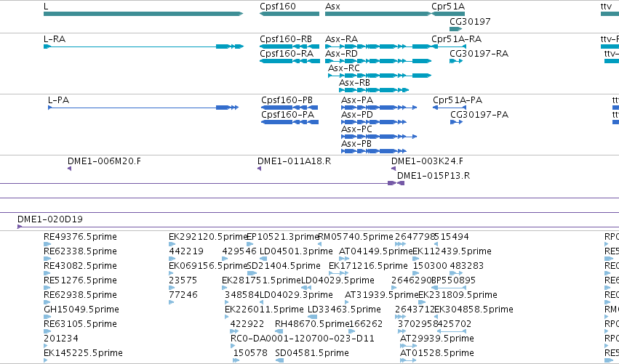Select the RE62938.5prime EST label

(x=80, y=296)
